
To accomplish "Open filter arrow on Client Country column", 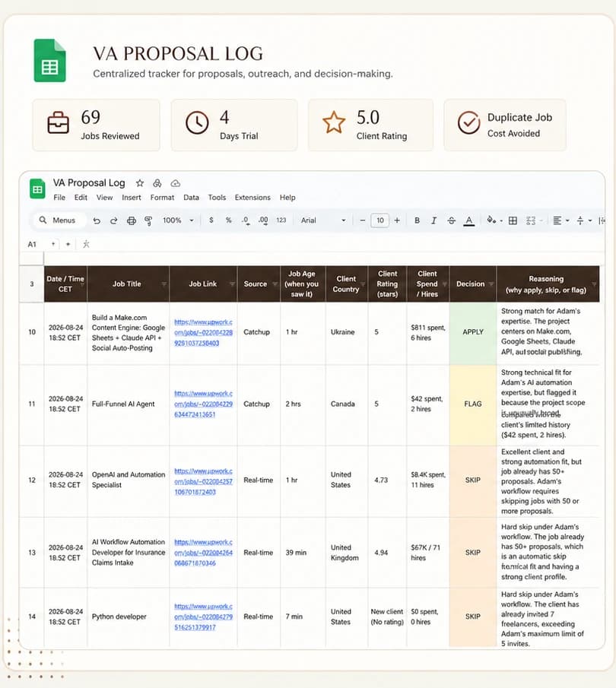I will (363, 285).
